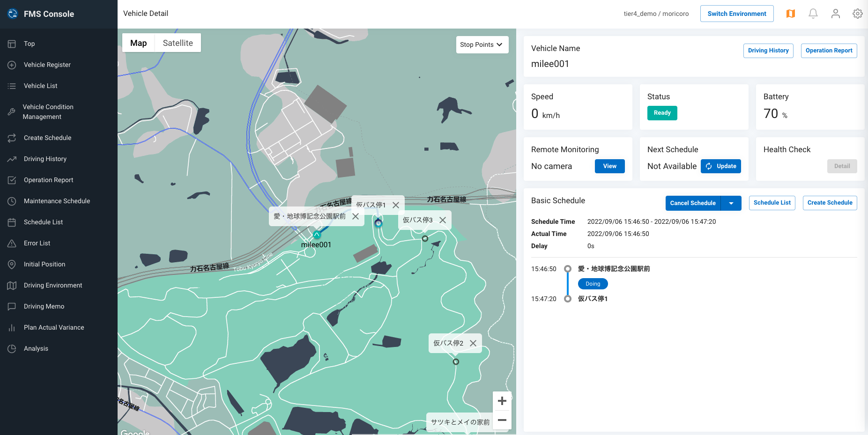
Task: Select the Map view type
Action: point(138,43)
